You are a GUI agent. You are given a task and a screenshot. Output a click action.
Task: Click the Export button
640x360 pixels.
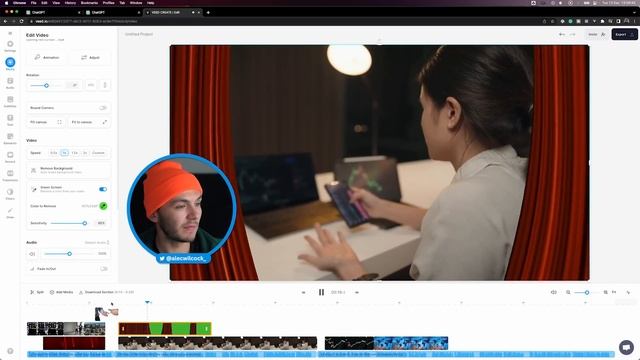point(624,34)
